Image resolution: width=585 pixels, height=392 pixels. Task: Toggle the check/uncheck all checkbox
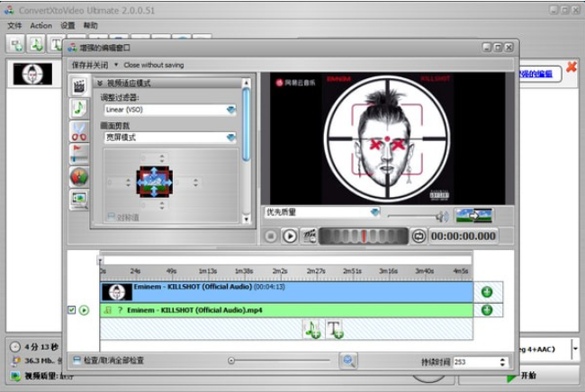pos(76,361)
